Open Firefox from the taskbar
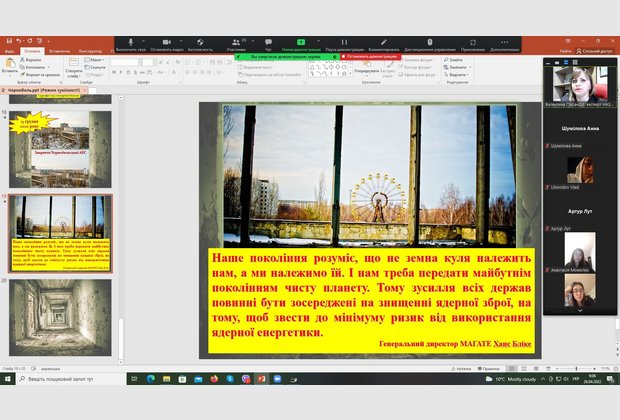The image size is (620, 420). coord(214,379)
